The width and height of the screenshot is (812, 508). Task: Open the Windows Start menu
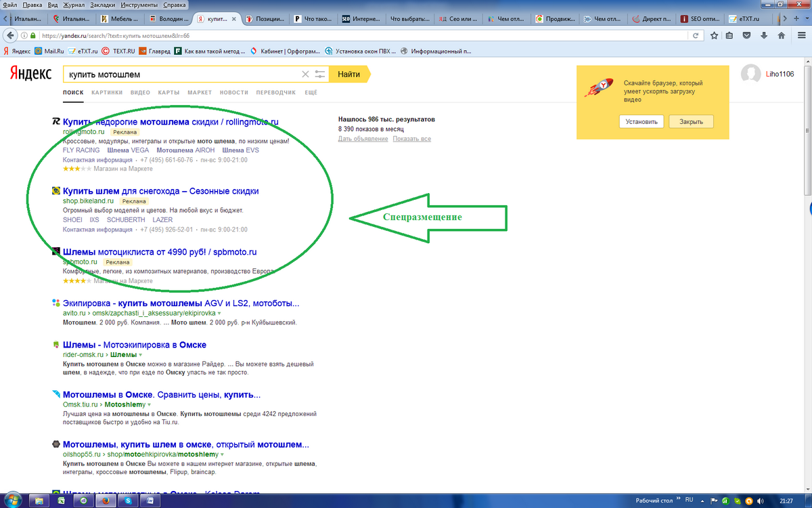(14, 500)
